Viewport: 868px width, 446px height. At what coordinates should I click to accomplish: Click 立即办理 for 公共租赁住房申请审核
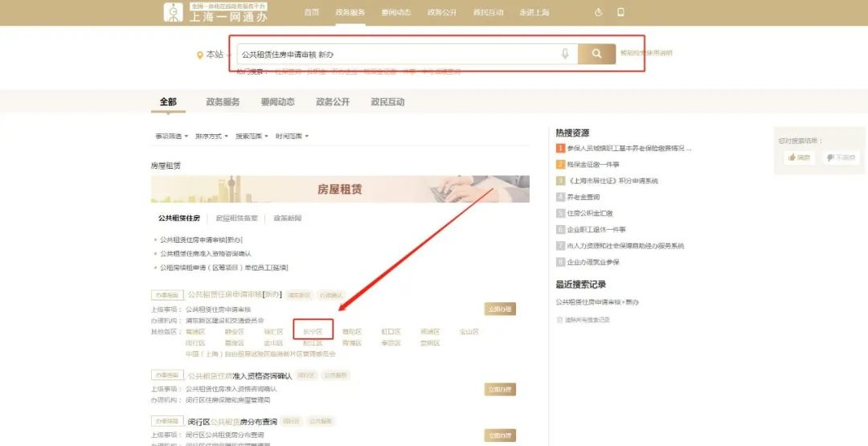click(499, 309)
